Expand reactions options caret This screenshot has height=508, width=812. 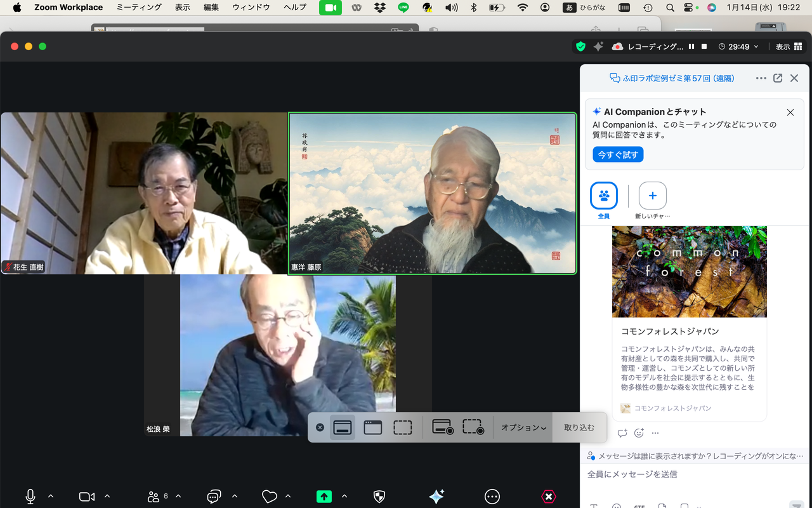tap(288, 496)
